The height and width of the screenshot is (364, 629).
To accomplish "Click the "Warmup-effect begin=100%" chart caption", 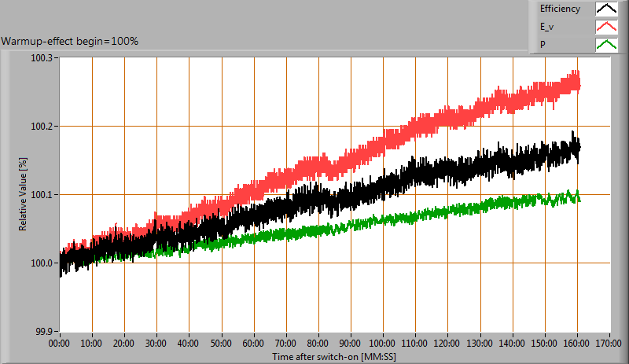I will click(x=70, y=41).
